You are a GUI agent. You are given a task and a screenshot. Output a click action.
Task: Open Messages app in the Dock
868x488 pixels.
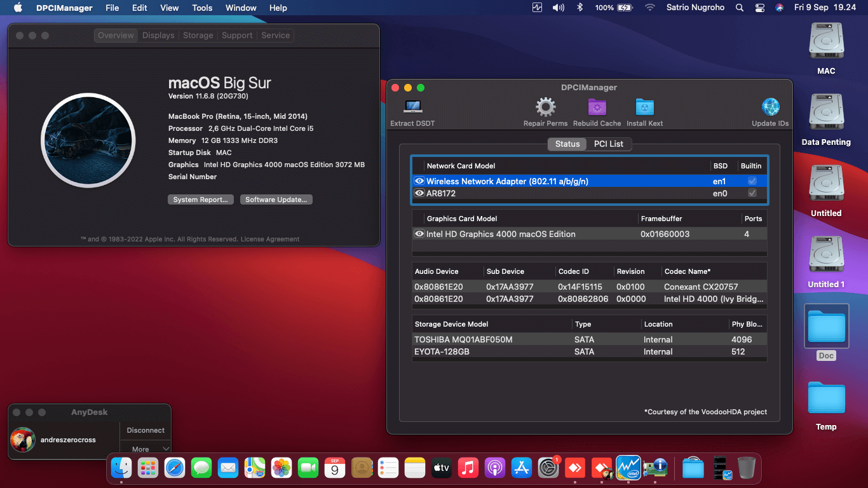click(x=201, y=468)
